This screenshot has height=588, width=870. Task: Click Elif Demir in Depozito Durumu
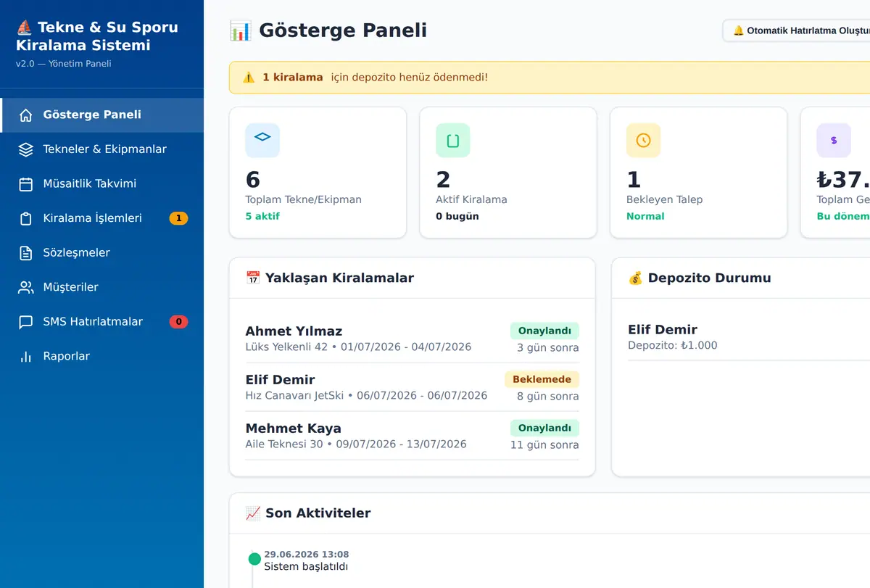tap(663, 330)
